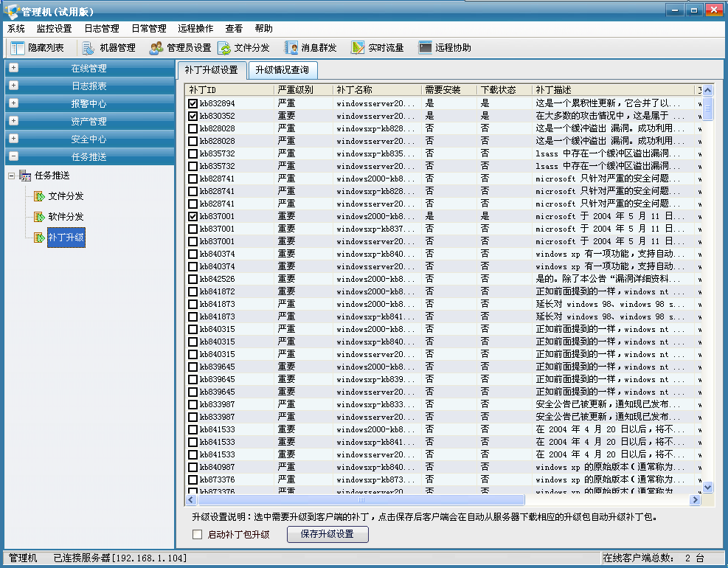Open 远程协助 toolbar icon

click(425, 48)
